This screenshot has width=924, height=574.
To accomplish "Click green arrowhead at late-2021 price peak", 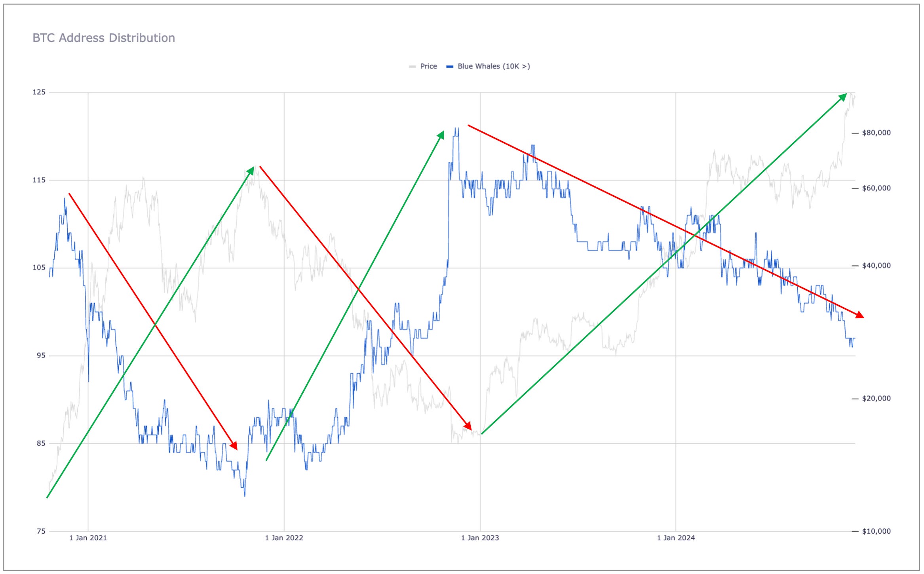I will [x=251, y=171].
